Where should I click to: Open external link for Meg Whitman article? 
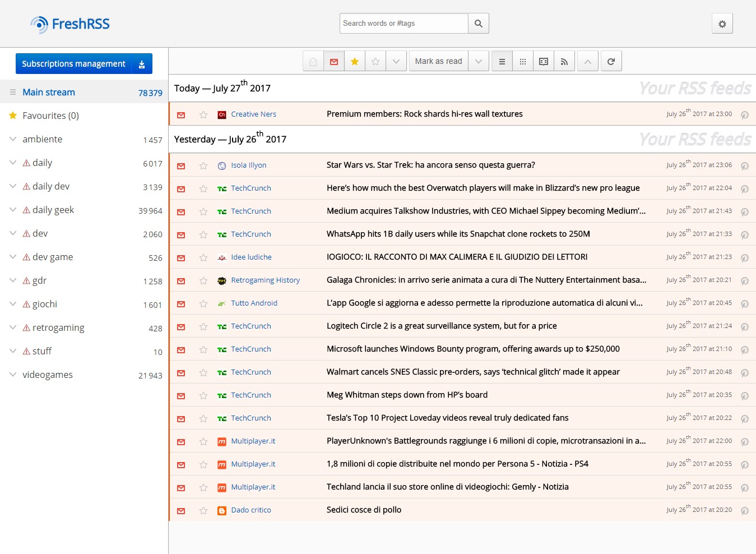click(745, 396)
